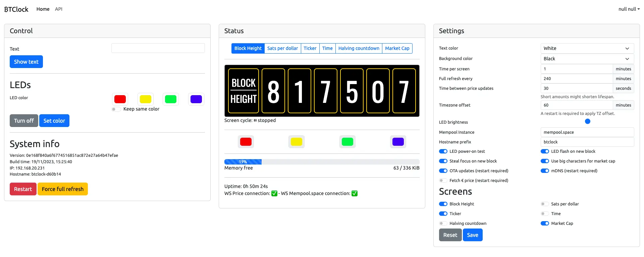This screenshot has height=257, width=644.
Task: Select the yellow LED color swatch in Control
Action: pyautogui.click(x=146, y=99)
